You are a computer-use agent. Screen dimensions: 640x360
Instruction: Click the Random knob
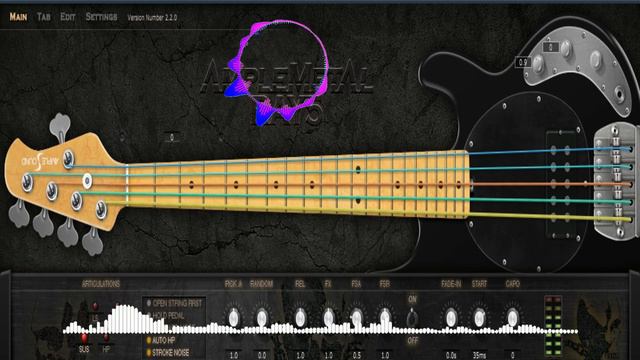tap(262, 318)
